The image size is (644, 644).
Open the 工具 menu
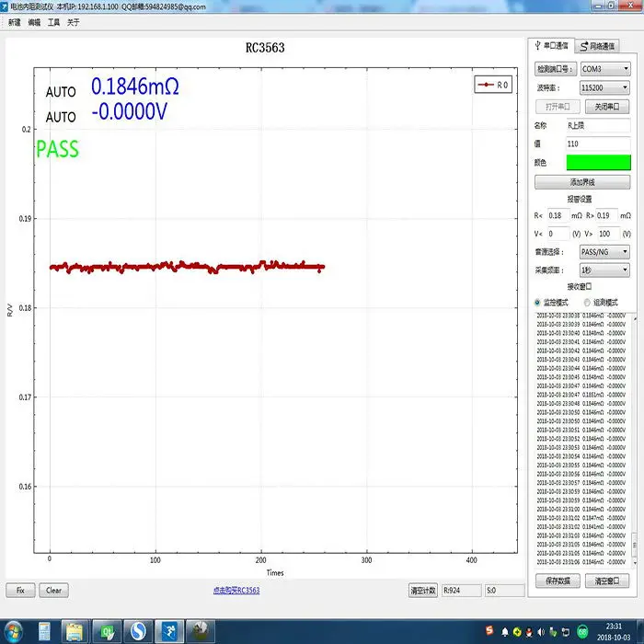tap(53, 22)
